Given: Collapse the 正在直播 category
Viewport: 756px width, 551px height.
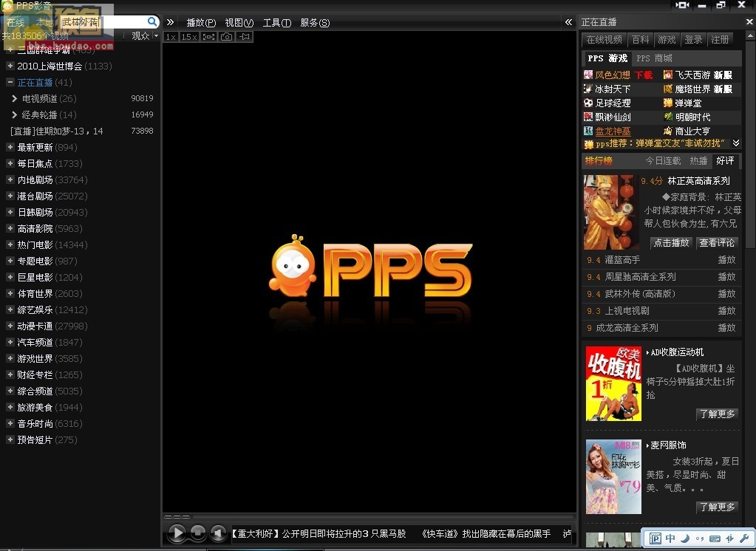Looking at the screenshot, I should pos(10,82).
